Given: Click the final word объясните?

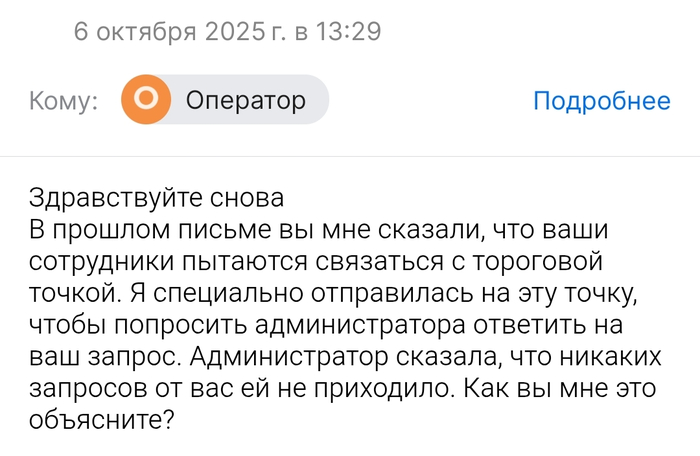Looking at the screenshot, I should (104, 424).
